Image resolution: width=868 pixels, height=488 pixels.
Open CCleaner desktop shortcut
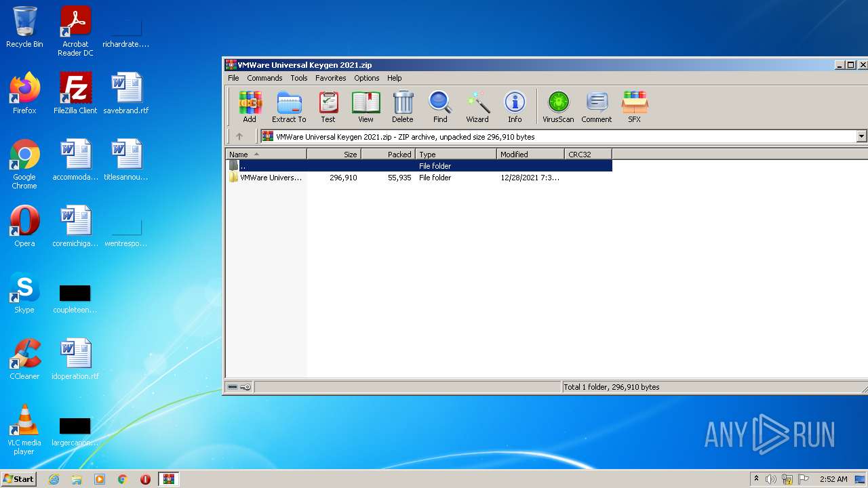[x=24, y=359]
